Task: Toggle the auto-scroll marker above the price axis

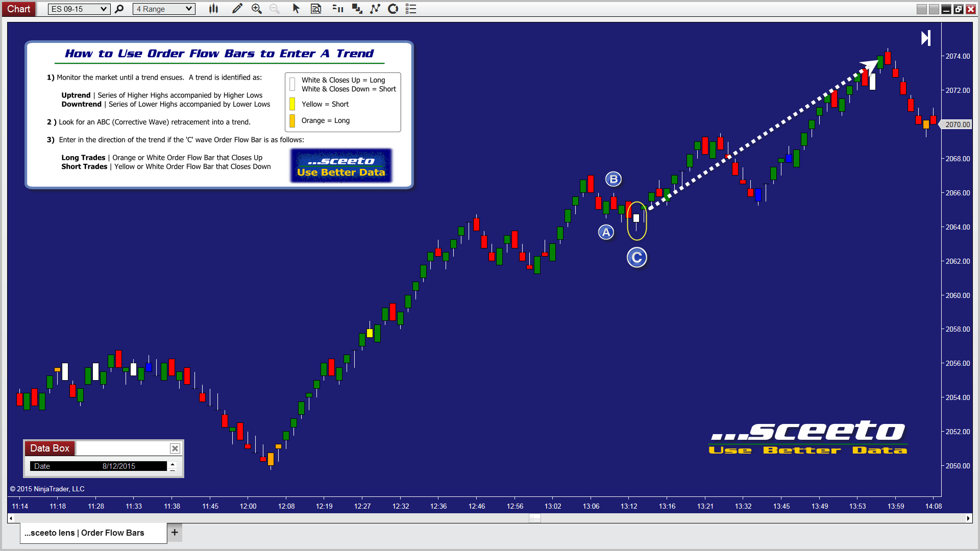Action: 925,37
